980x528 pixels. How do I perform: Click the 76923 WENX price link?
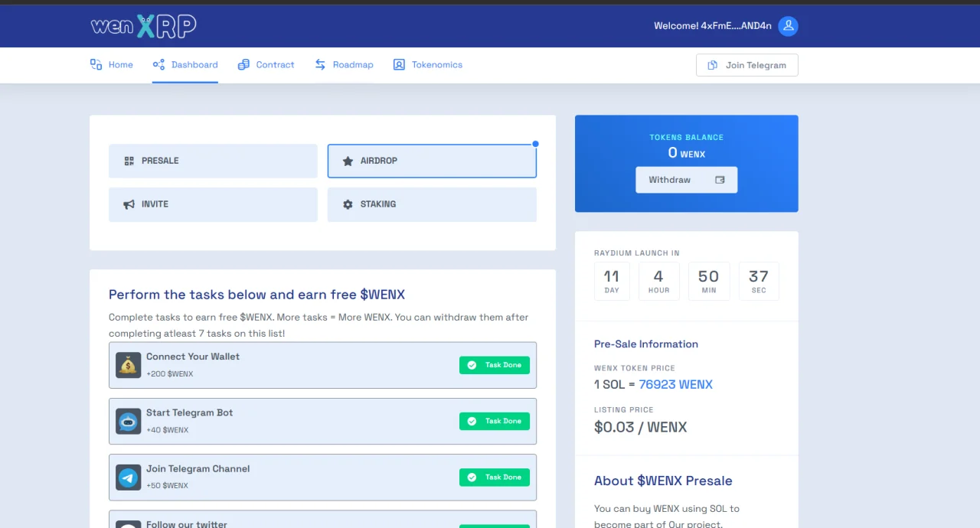tap(676, 385)
